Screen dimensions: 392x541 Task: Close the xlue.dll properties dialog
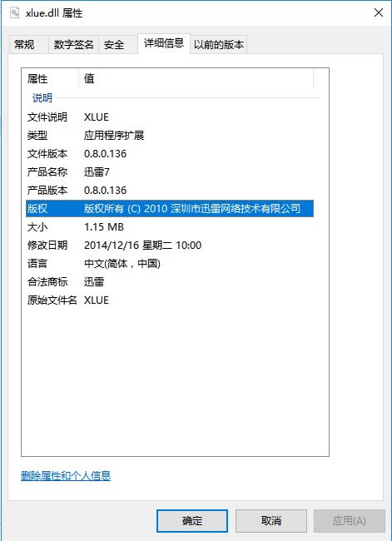point(379,13)
